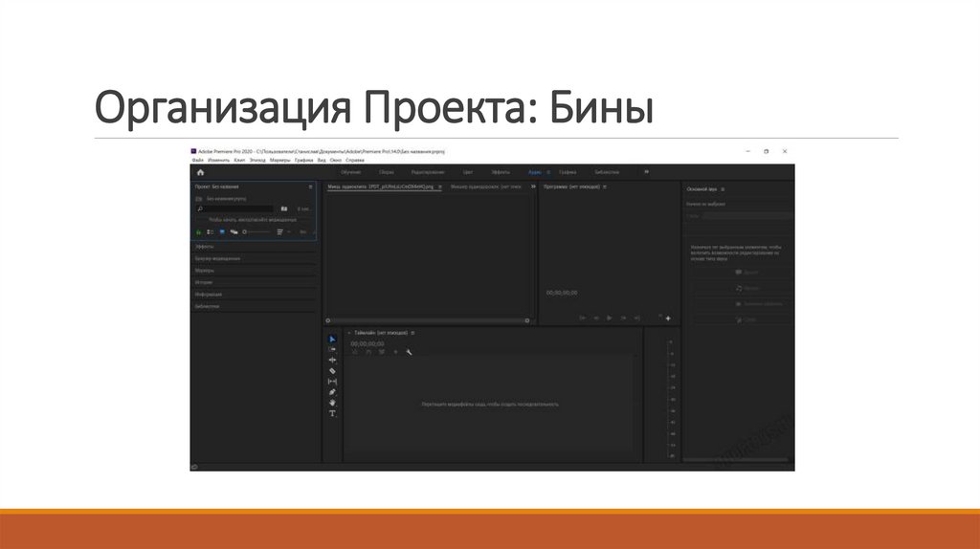The height and width of the screenshot is (549, 980).
Task: Open the Project panel hamburger menu
Action: click(311, 187)
